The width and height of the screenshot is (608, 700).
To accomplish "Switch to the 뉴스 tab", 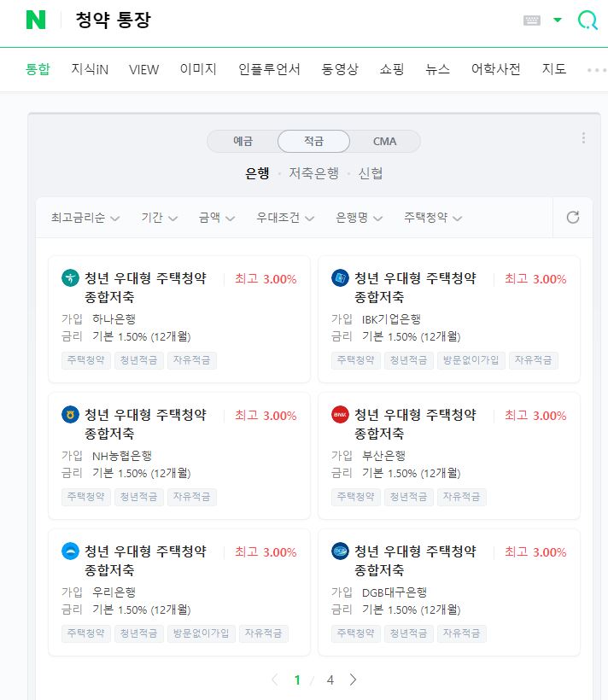I will (437, 69).
